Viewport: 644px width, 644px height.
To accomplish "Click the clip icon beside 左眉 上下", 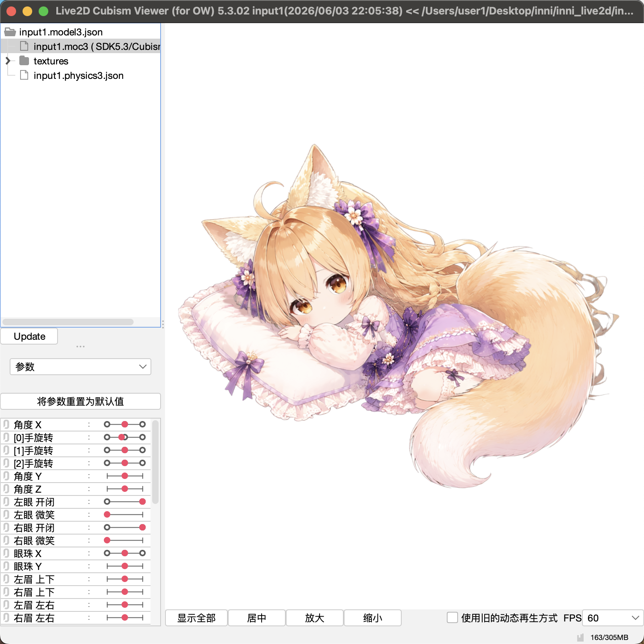I will tap(6, 579).
